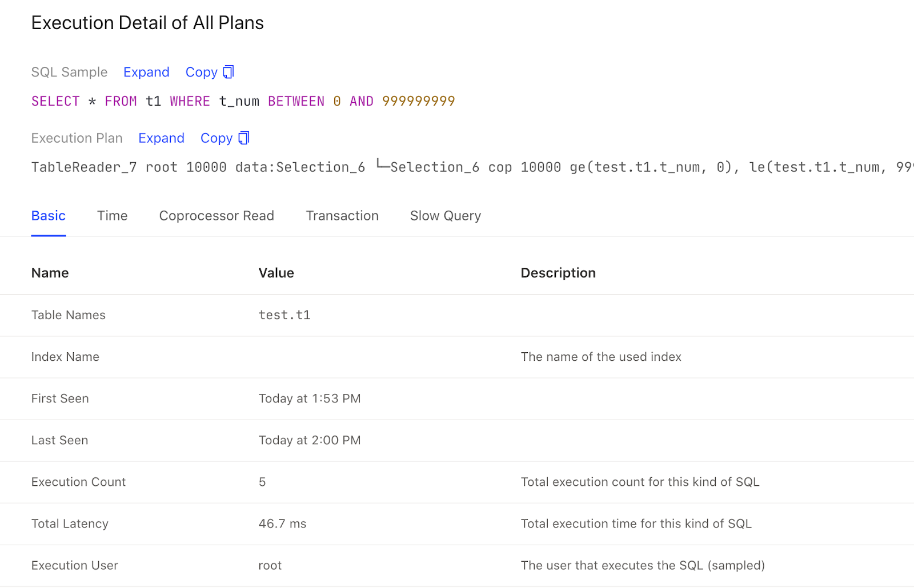
Task: Click the copy icon beside SQL Sample
Action: [x=228, y=72]
